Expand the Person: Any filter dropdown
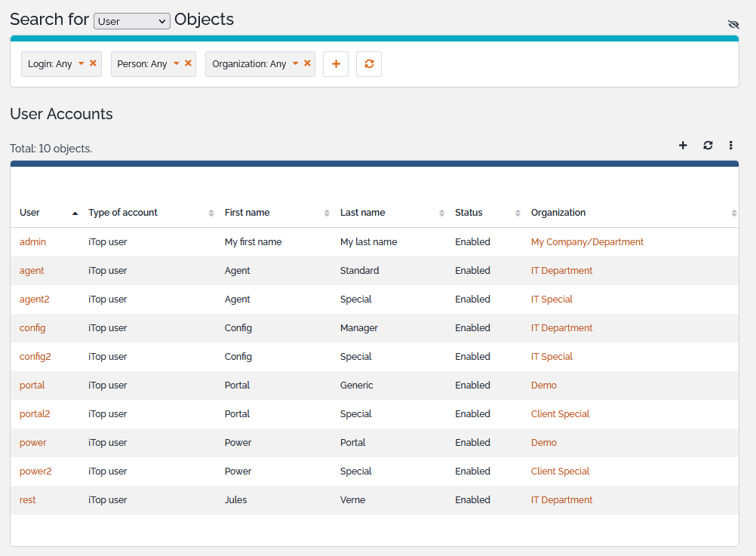 [177, 63]
